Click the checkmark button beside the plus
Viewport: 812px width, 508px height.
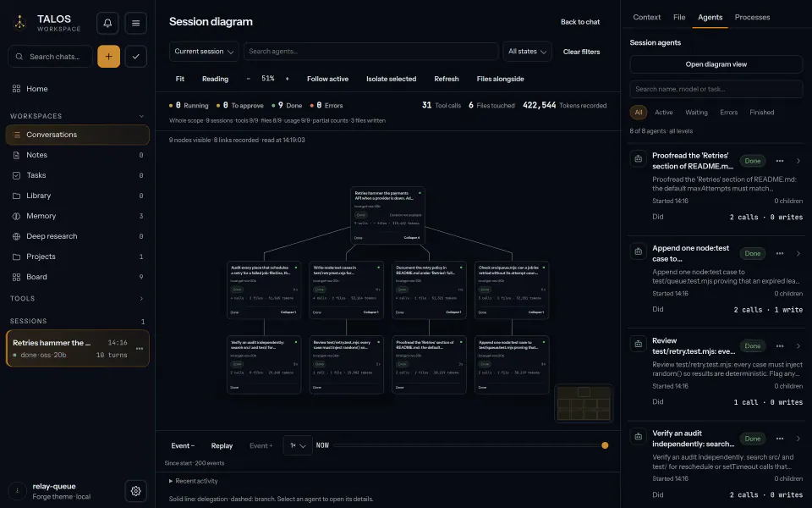click(135, 57)
